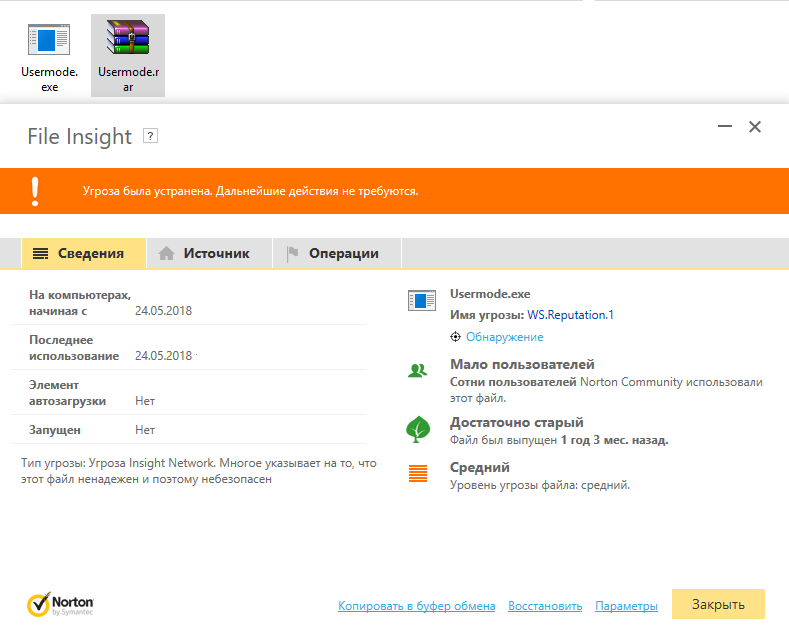Click the flag icon on Операции tab
Viewport: 789px width, 631px height.
[292, 253]
